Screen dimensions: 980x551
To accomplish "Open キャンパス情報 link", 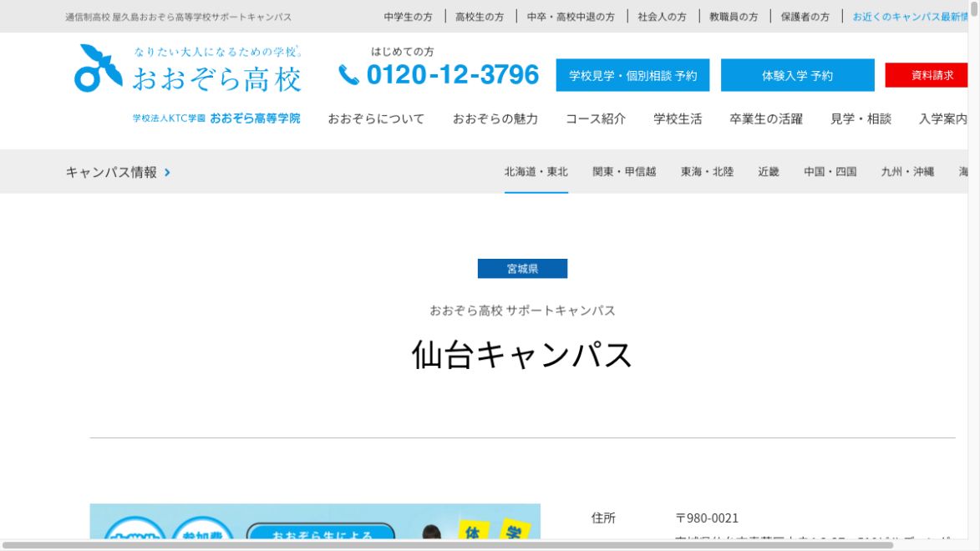I will 111,173.
